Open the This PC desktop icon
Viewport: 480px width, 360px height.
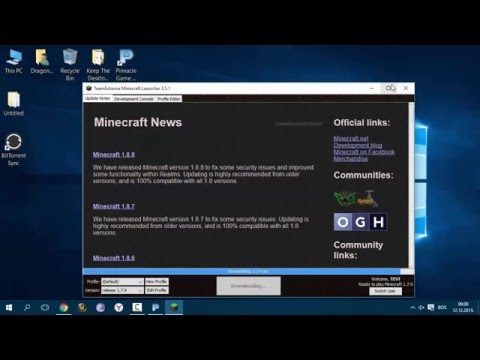tap(14, 61)
